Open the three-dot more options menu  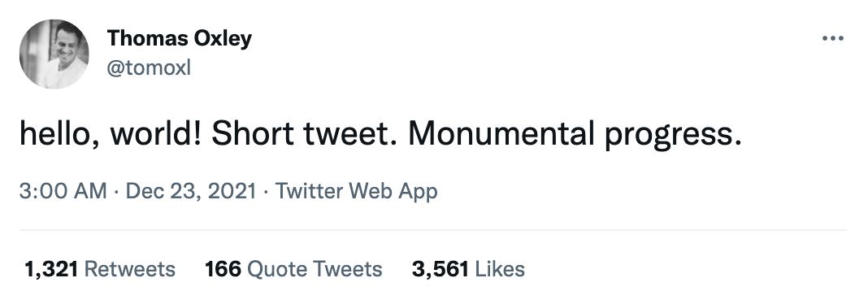coord(832,39)
